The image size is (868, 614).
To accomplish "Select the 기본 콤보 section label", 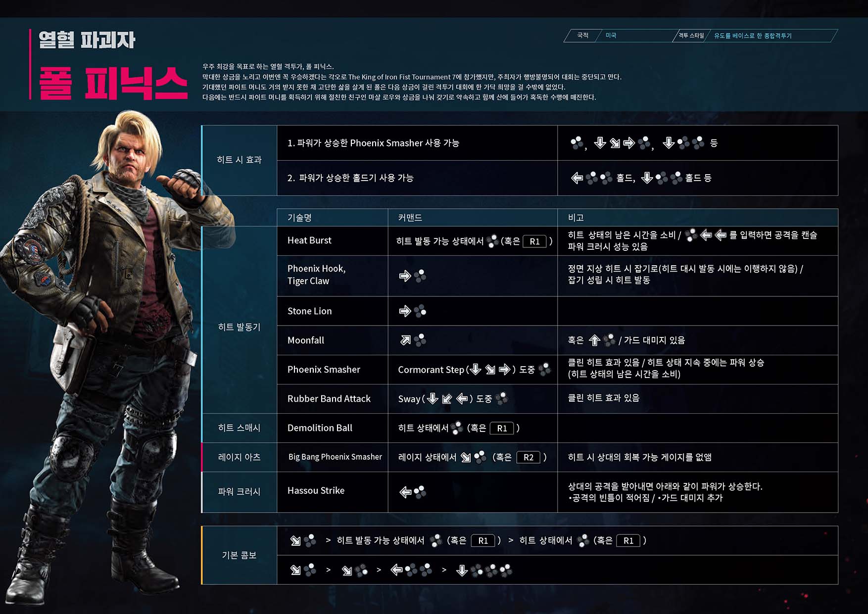I will pos(239,556).
